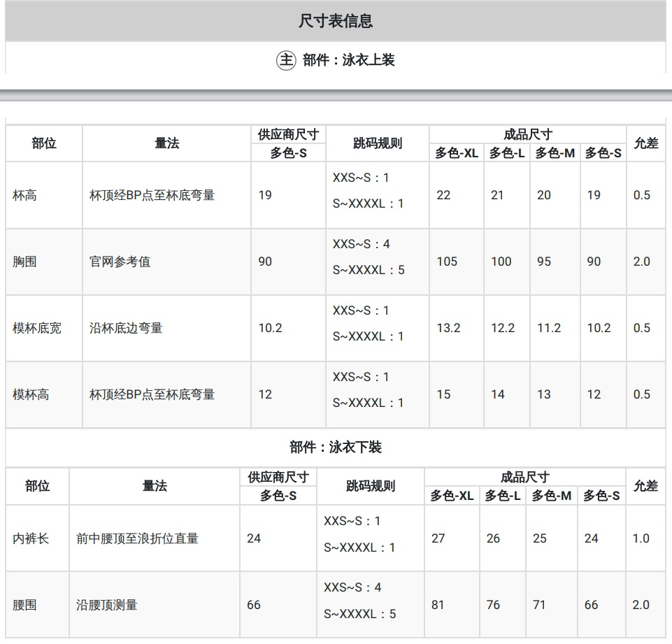Click the 部件：泳衣上装 title
The height and width of the screenshot is (644, 672).
tap(348, 60)
